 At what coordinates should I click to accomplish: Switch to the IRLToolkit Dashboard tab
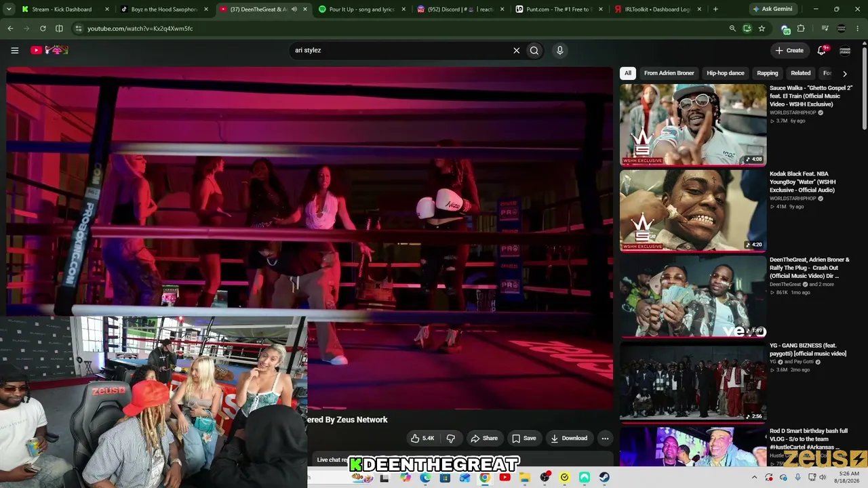(658, 9)
